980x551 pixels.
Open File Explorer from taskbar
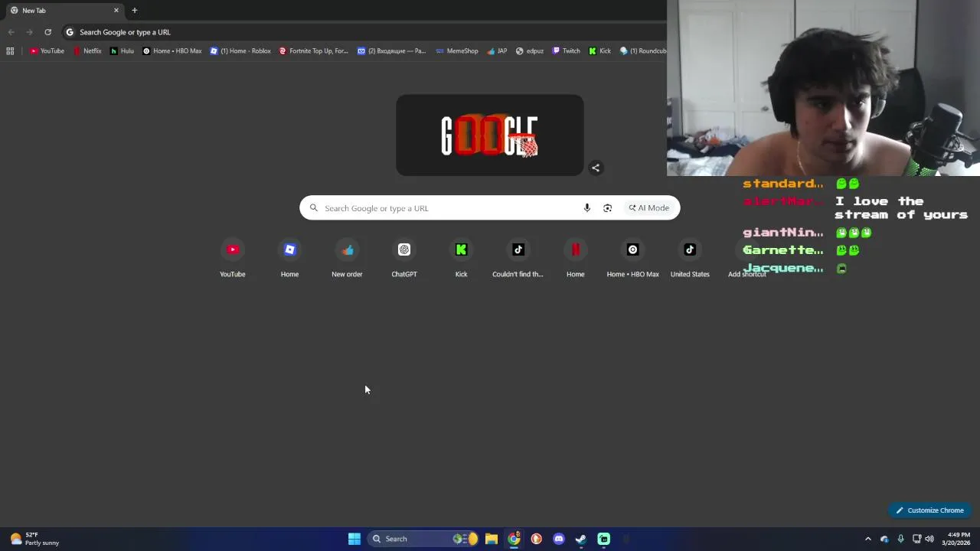(x=492, y=539)
